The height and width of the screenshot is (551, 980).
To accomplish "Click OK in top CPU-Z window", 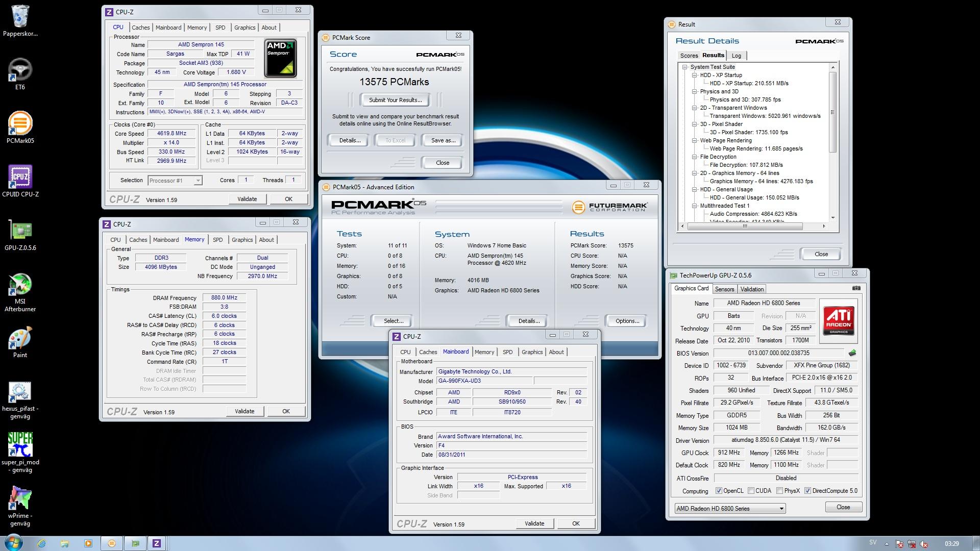I will [x=288, y=199].
